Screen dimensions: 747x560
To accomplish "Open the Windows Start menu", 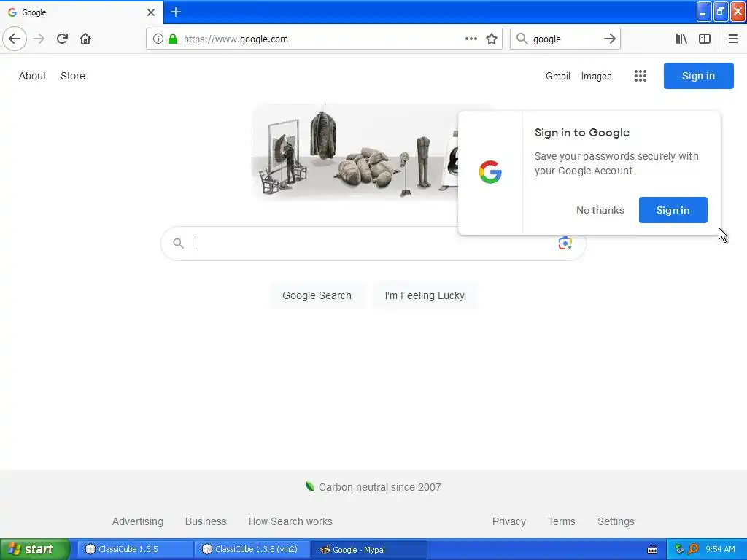I will click(x=35, y=549).
